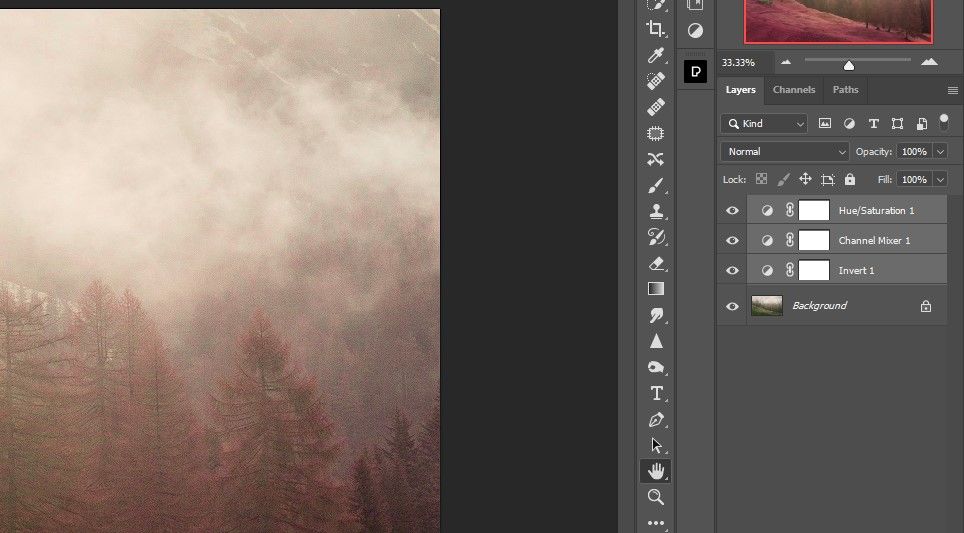Select the Content-Aware Move tool
The image size is (964, 533).
pos(655,159)
